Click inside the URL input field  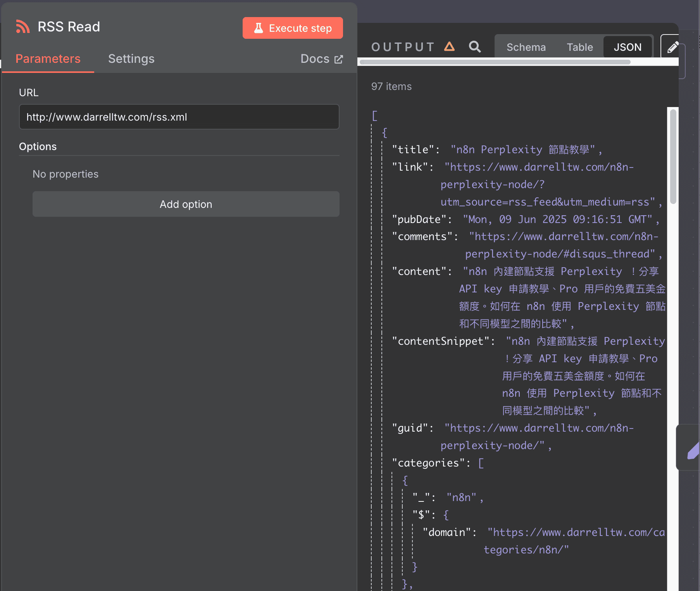(x=179, y=117)
